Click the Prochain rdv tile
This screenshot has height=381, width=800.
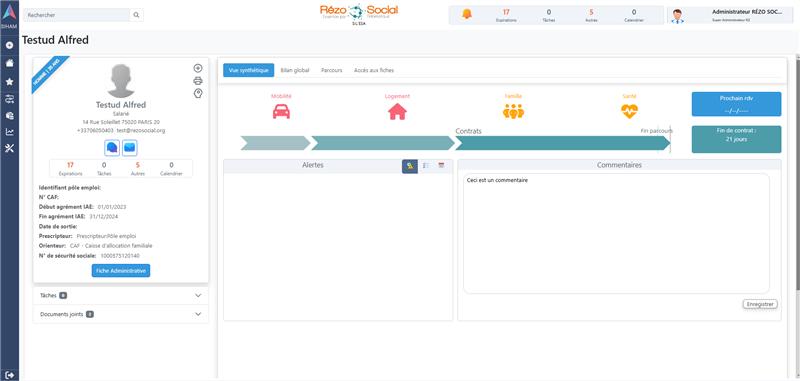736,104
